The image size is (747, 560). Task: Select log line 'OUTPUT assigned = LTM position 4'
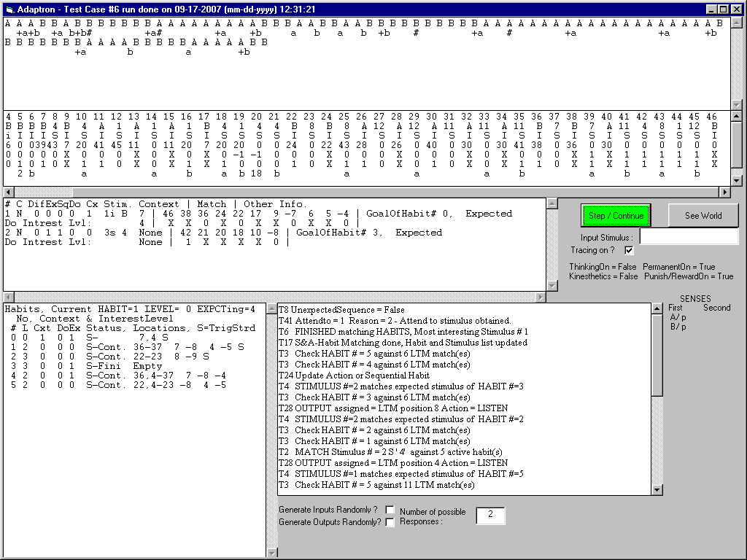[x=393, y=463]
